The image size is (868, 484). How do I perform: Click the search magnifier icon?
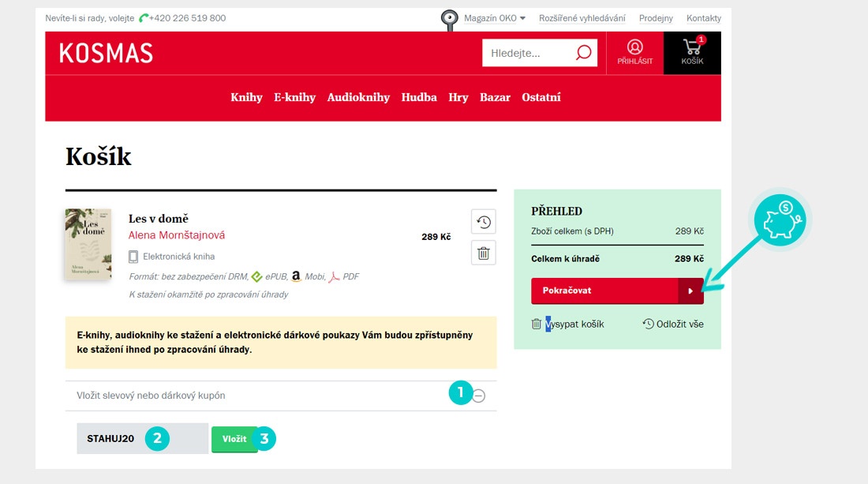coord(583,53)
